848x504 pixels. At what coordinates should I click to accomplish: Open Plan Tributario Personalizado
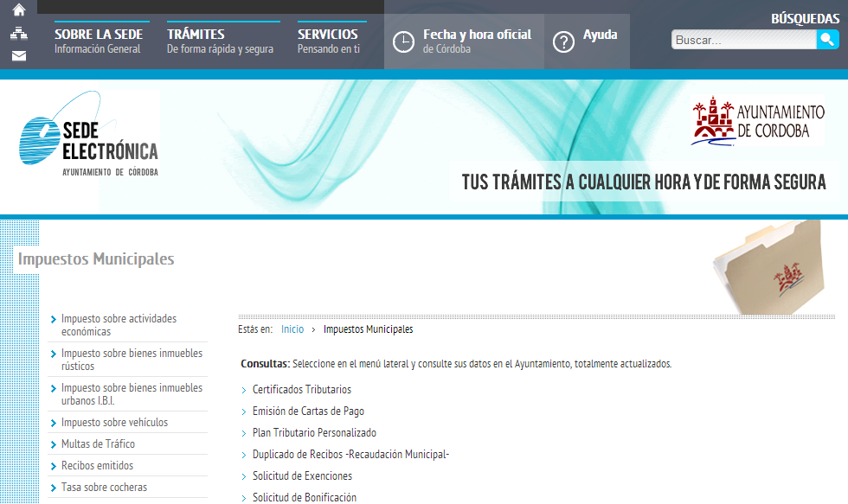(x=314, y=432)
